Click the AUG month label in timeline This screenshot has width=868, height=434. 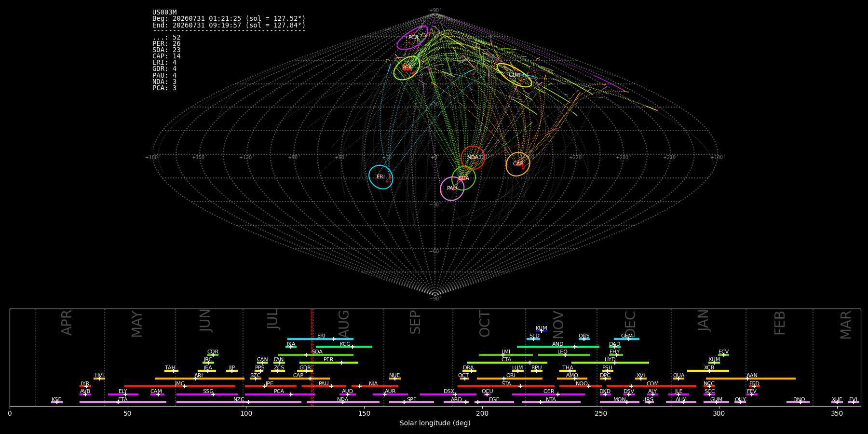coord(344,324)
